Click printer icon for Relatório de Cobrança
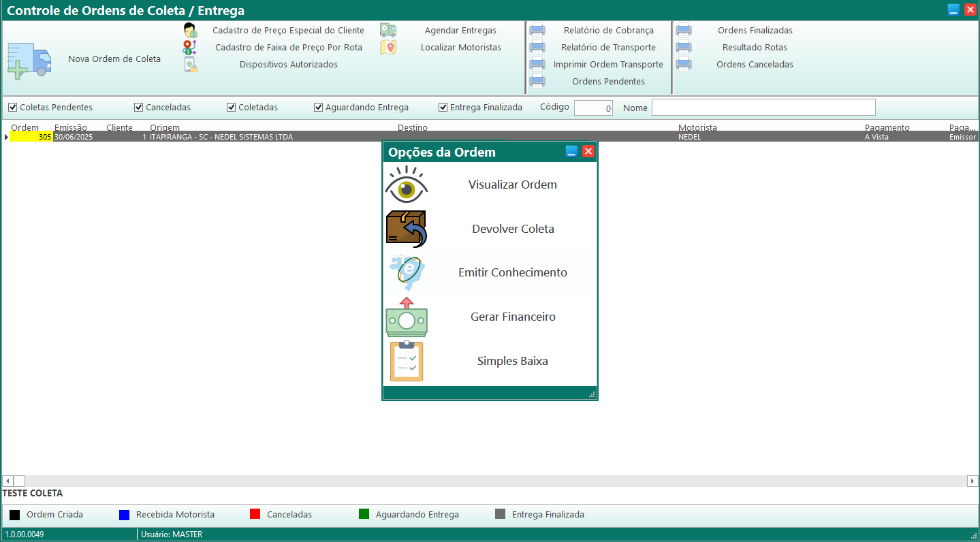 (537, 31)
